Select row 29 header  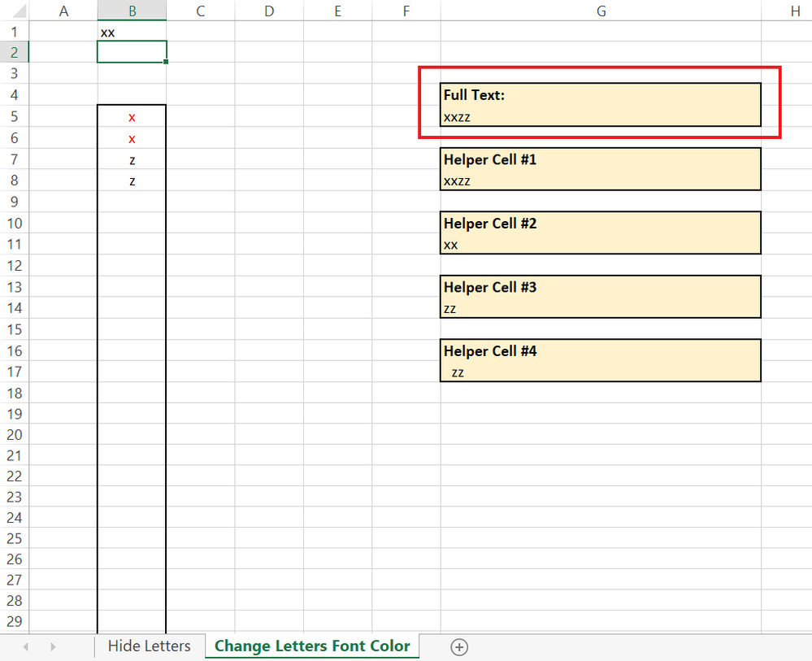[x=14, y=620]
